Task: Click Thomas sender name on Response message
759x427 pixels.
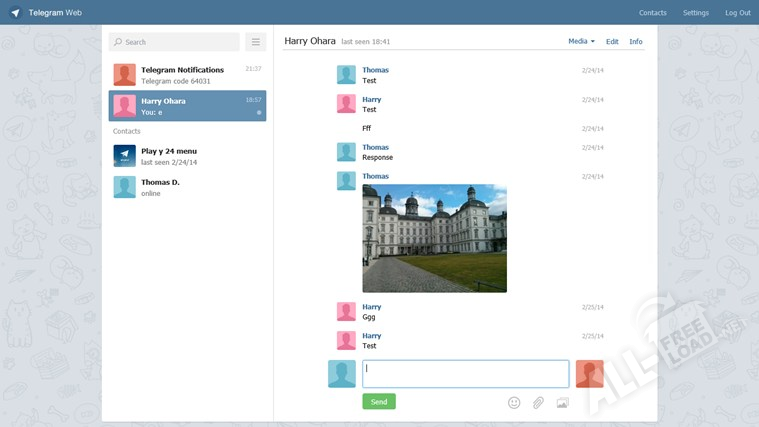Action: pos(375,147)
